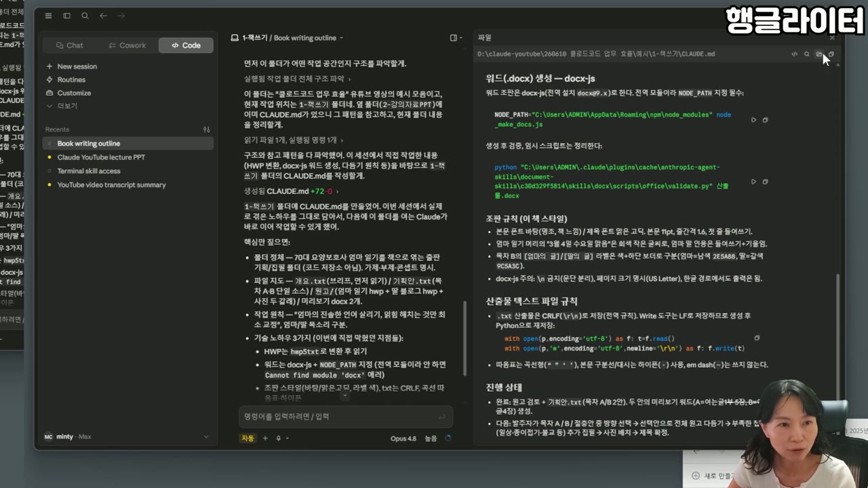Open Claude YouTube lecture PPT session
Image resolution: width=868 pixels, height=488 pixels.
(127, 157)
